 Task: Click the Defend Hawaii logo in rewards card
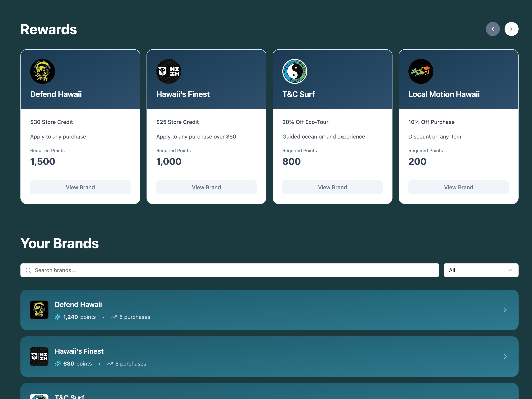(x=43, y=71)
